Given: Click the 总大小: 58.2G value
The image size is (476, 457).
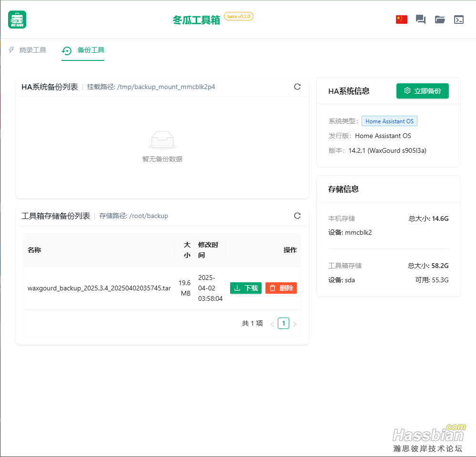Looking at the screenshot, I should (x=428, y=266).
